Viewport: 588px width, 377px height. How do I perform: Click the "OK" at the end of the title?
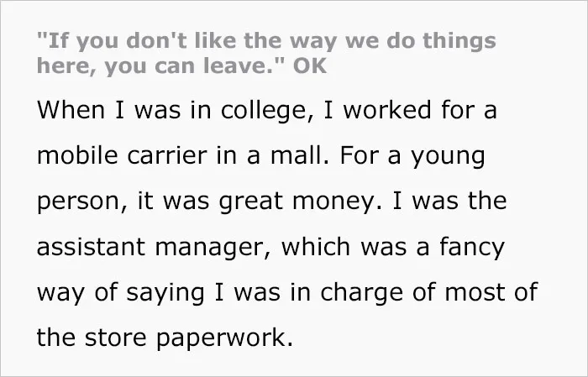[310, 66]
